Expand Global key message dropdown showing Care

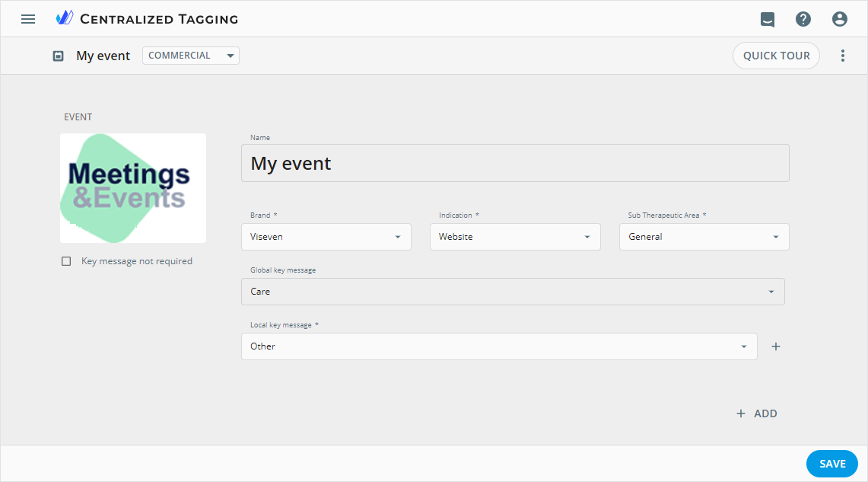512,292
